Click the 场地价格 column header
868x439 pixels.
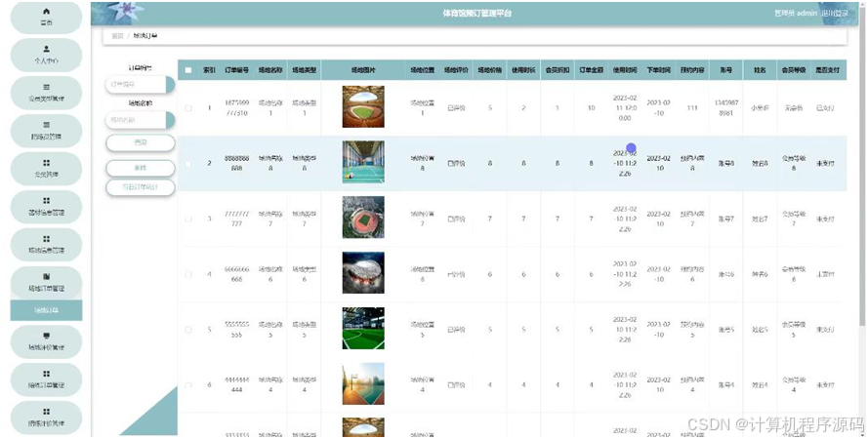490,70
